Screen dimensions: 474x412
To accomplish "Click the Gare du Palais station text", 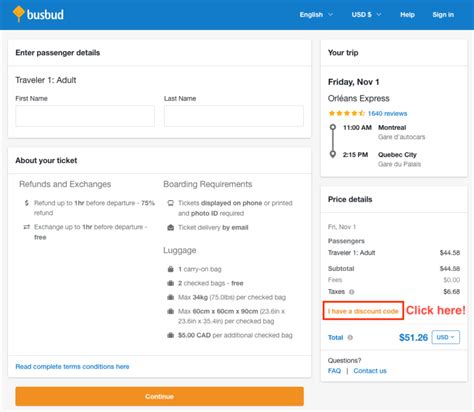I will pos(399,164).
